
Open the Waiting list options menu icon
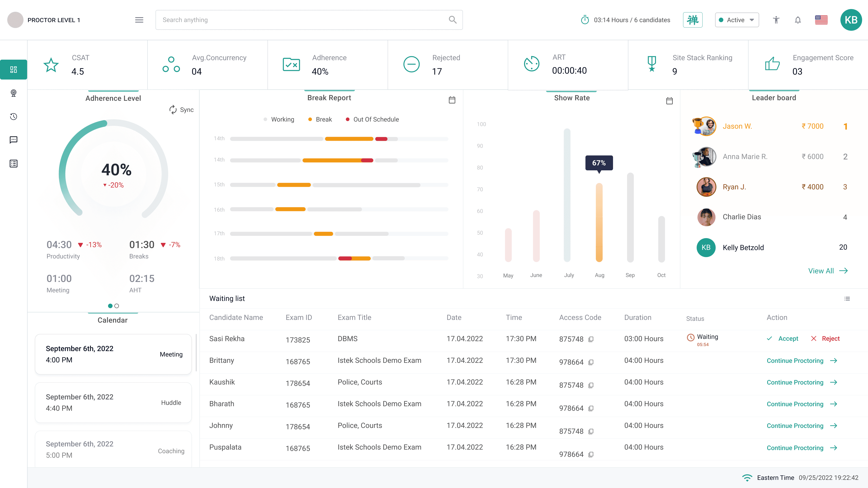[x=847, y=299]
